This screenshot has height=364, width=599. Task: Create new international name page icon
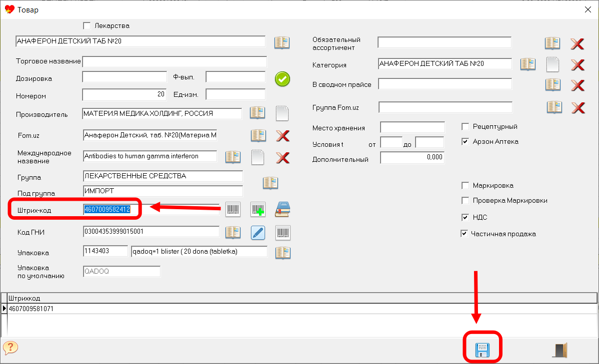258,157
